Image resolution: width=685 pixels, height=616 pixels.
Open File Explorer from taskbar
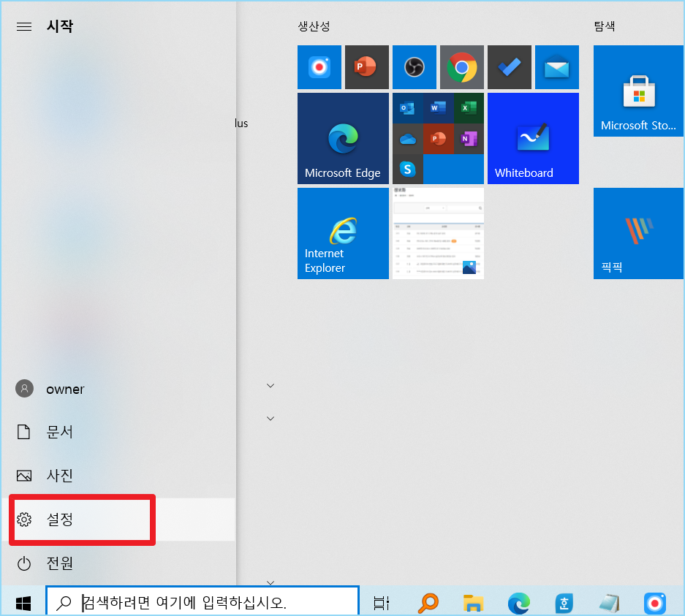tap(473, 604)
